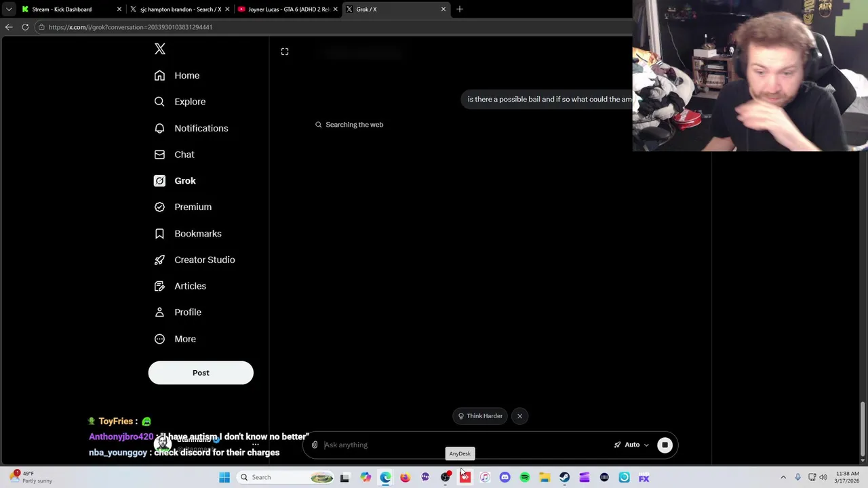Open the weather widget 49°F
The image size is (868, 488).
point(31,477)
